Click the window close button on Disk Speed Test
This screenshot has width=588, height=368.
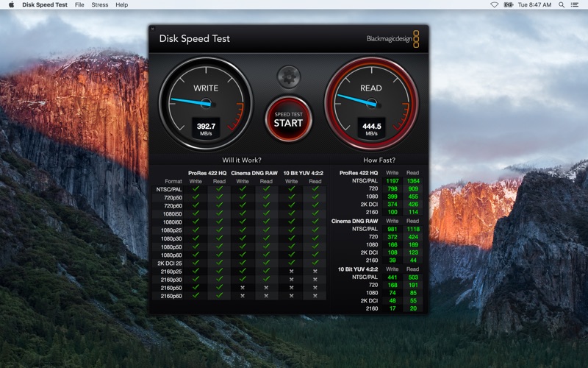[153, 28]
